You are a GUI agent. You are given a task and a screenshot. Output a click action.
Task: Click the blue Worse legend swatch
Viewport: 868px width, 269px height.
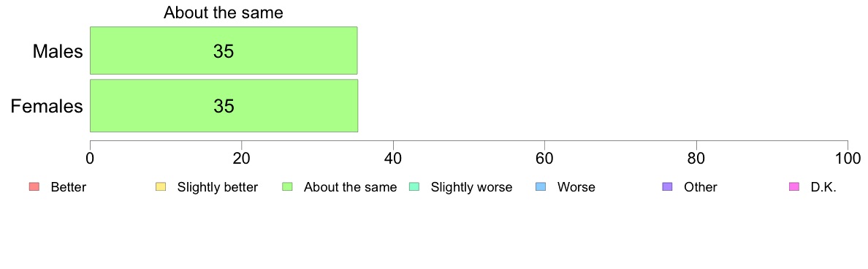click(541, 187)
